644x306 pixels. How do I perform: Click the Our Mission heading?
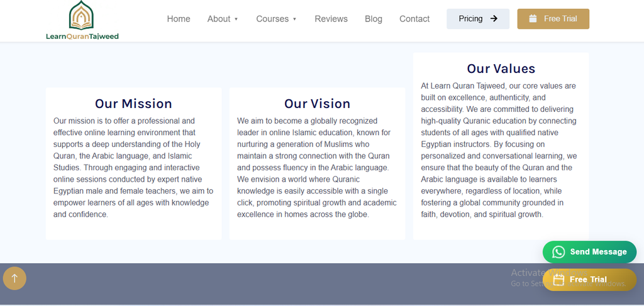(133, 104)
